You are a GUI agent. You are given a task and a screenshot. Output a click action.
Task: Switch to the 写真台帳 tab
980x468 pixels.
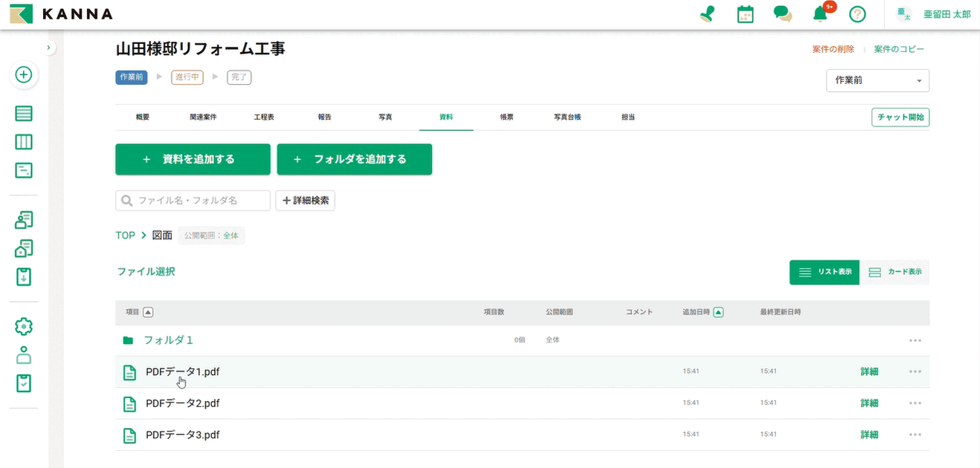567,118
